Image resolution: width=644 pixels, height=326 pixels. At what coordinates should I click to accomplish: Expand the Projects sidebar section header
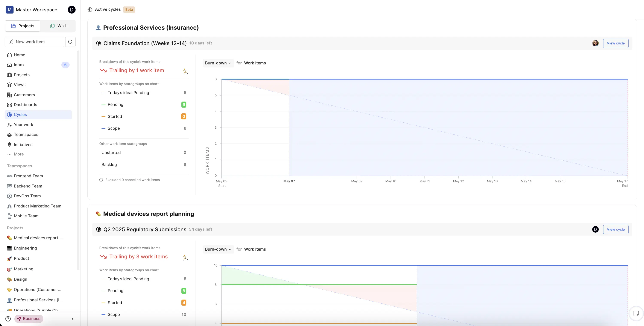pos(15,228)
